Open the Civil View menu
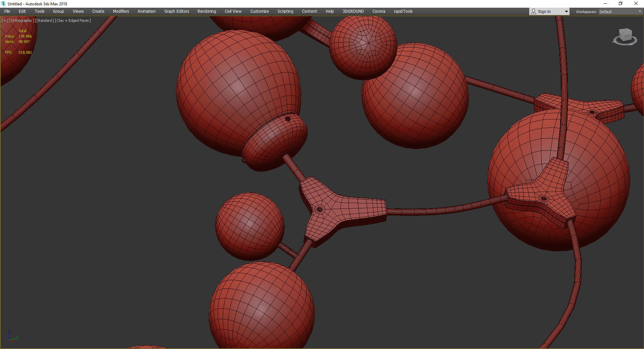 (x=233, y=11)
